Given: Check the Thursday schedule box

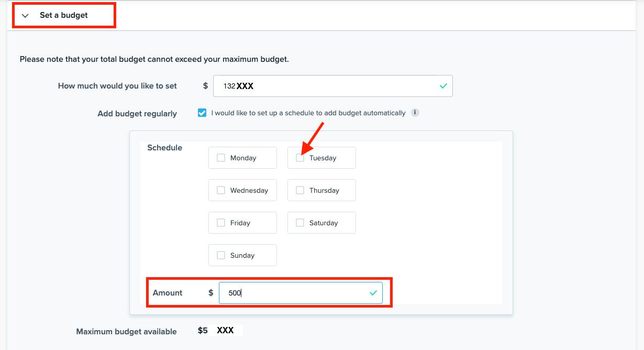Looking at the screenshot, I should 300,190.
